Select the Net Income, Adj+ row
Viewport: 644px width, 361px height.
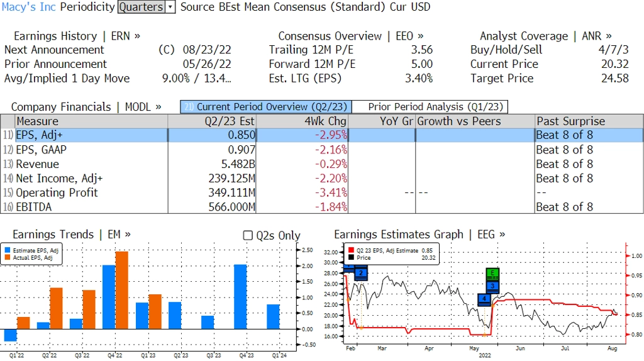click(x=321, y=178)
